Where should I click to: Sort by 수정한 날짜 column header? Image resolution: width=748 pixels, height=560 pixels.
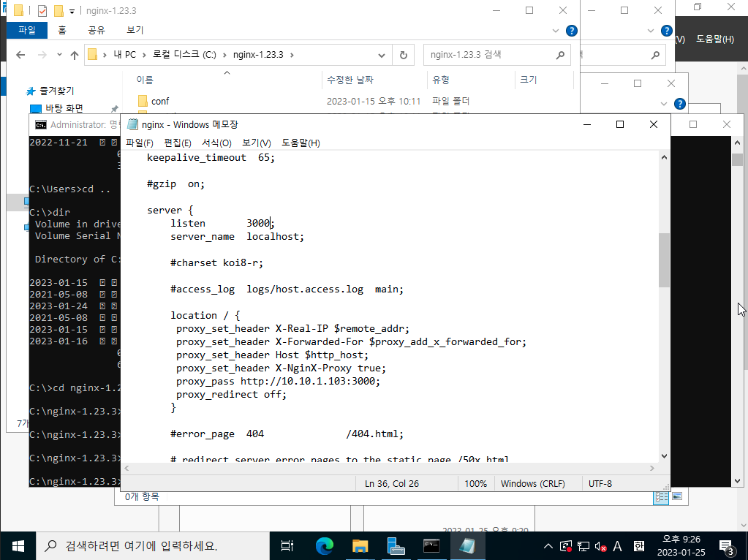coord(350,80)
